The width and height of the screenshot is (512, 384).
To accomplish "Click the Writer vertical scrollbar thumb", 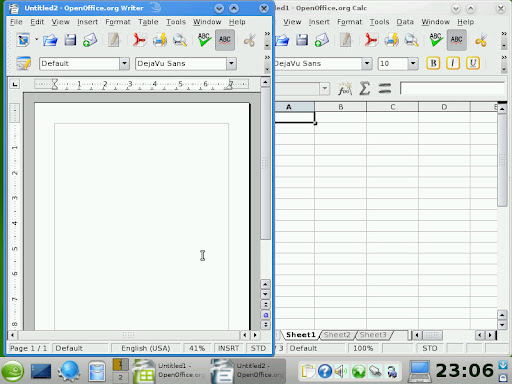I will (x=265, y=163).
